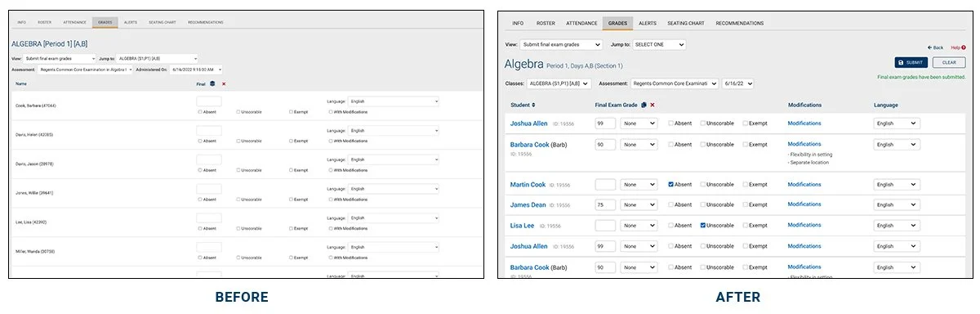Click the Name column header in Before panel
The width and height of the screenshot is (980, 314).
click(21, 83)
